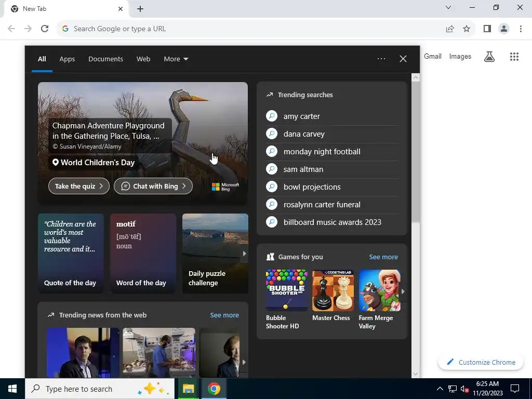Screen dimensions: 532x399
Task: Expand the More dropdown in search panel
Action: [x=176, y=59]
